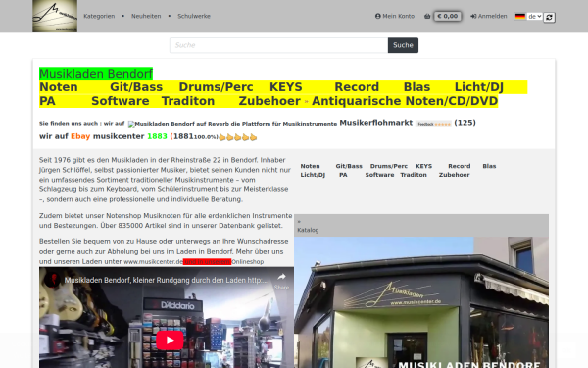Open Drums/Perc in the yellow bar

(216, 87)
